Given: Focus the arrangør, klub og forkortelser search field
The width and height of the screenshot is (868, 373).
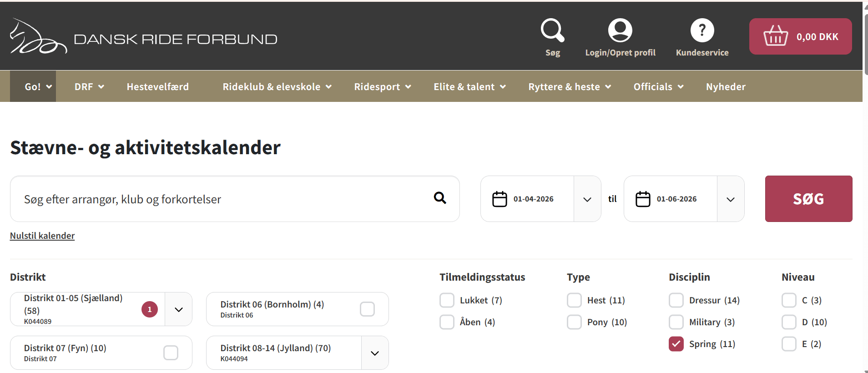Looking at the screenshot, I should pyautogui.click(x=235, y=199).
